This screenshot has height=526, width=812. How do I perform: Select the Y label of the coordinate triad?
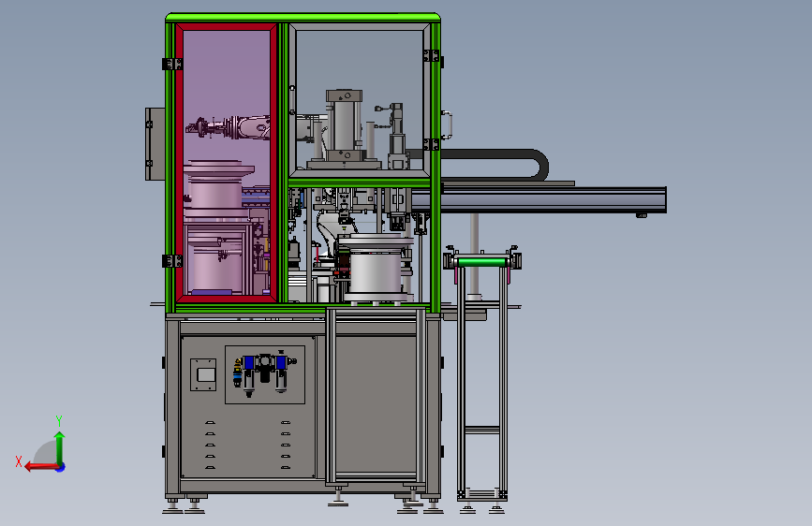click(x=59, y=421)
